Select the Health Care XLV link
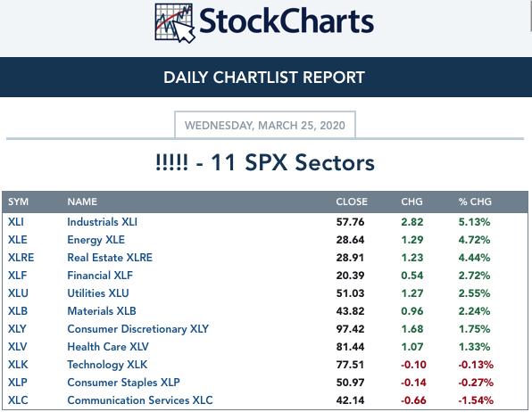The height and width of the screenshot is (412, 532). (x=108, y=347)
